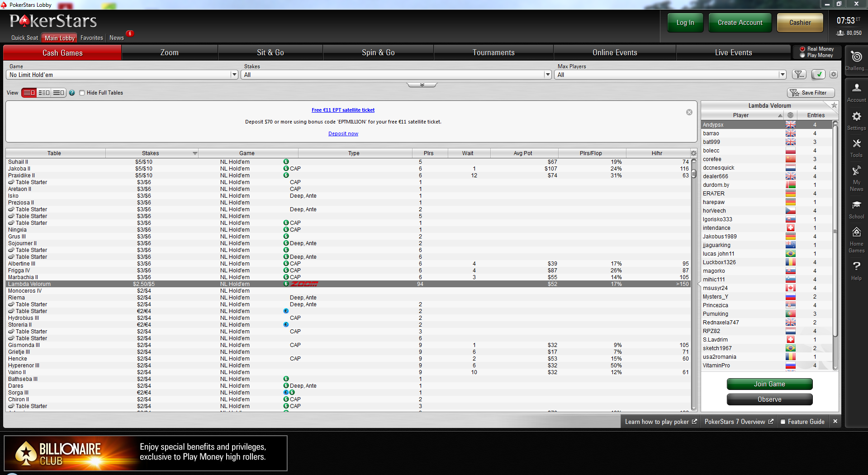Switch to the Online Events tab
868x475 pixels.
coord(615,53)
